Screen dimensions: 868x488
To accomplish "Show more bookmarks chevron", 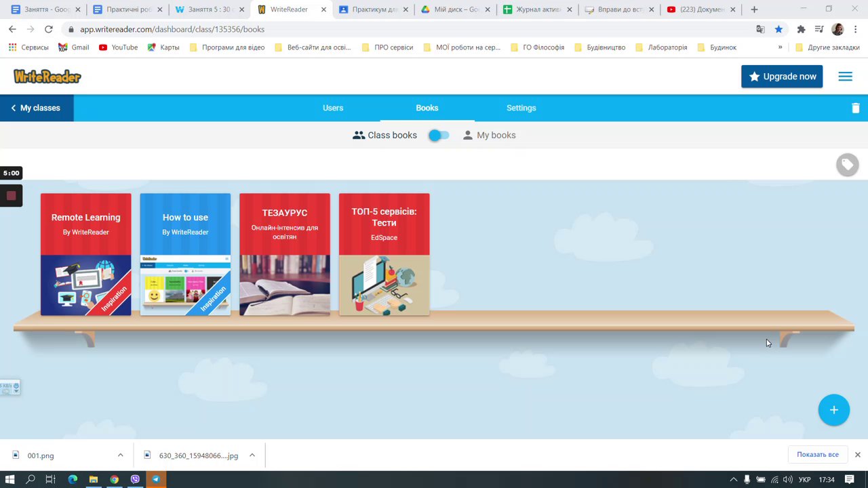I will tap(780, 47).
